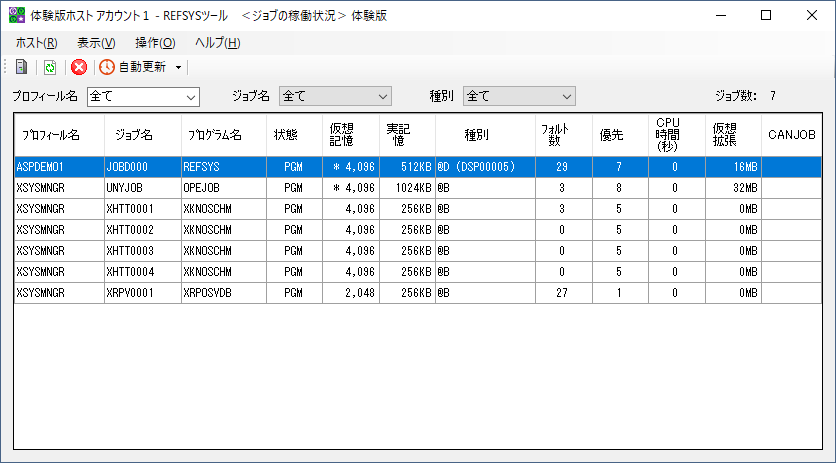Click the OPEJOB program cell
Image resolution: width=836 pixels, height=463 pixels.
point(224,188)
